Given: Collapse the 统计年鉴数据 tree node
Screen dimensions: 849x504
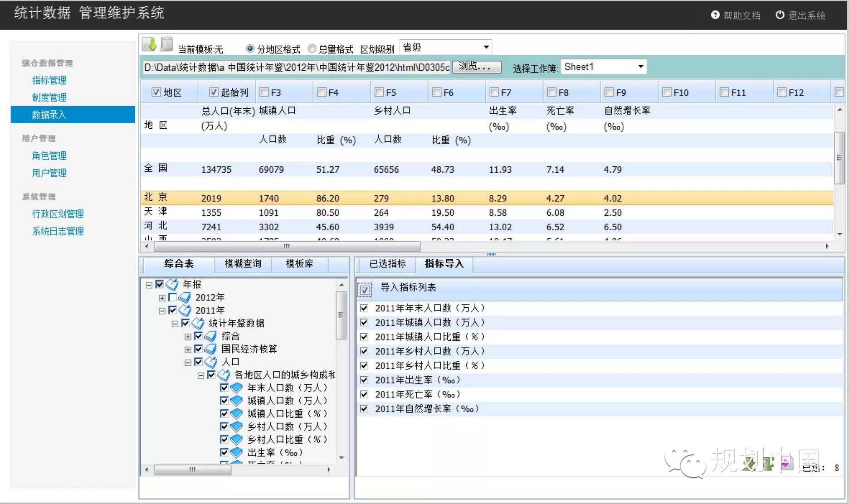Looking at the screenshot, I should 175,324.
